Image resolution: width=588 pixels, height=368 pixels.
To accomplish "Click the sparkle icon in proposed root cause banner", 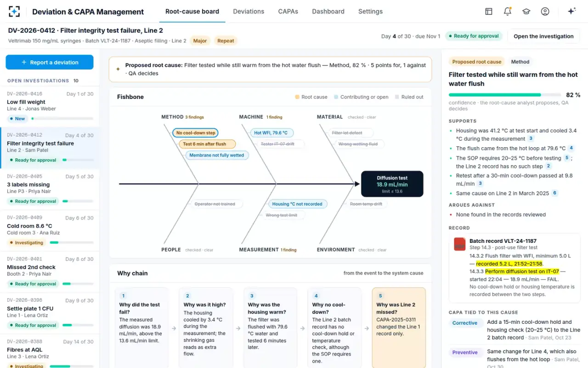I will coord(118,69).
